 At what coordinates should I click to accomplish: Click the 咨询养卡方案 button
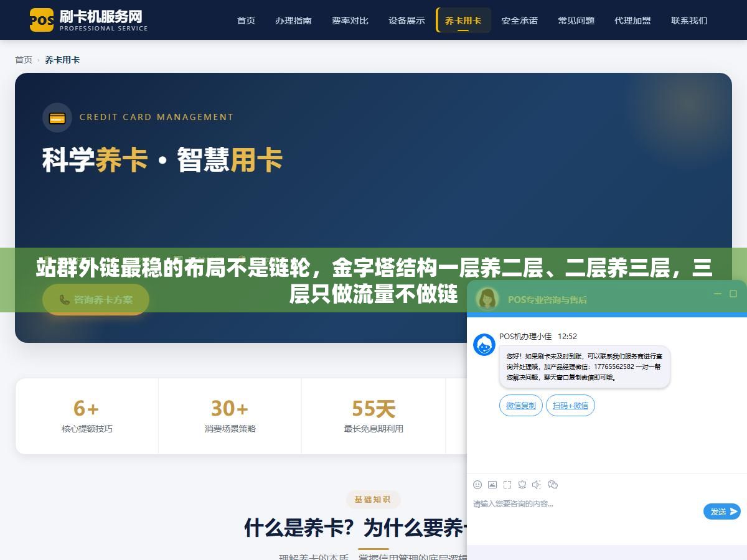coord(96,299)
